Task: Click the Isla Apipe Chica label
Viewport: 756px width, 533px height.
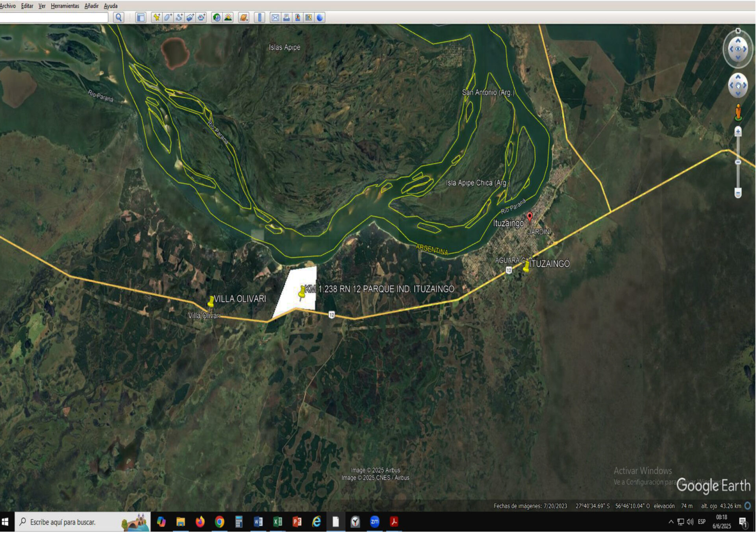Action: (477, 183)
